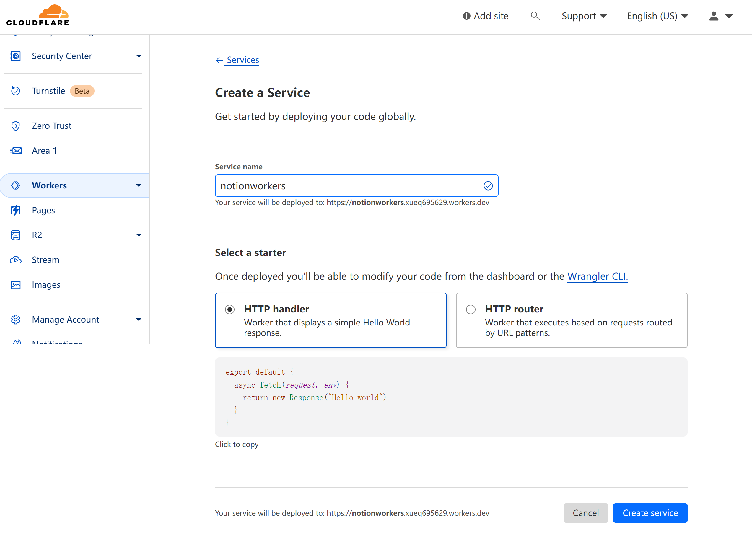Open Stream in sidebar
Viewport: 752px width, 560px height.
tap(45, 260)
